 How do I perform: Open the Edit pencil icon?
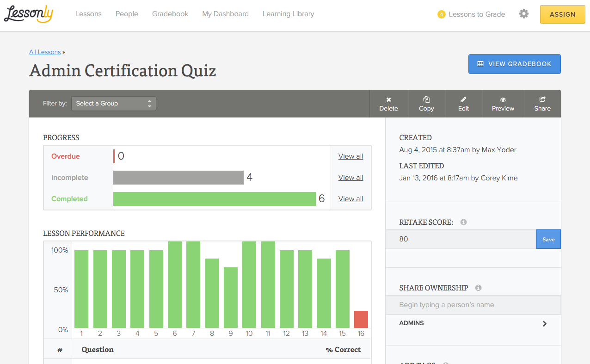pyautogui.click(x=463, y=99)
